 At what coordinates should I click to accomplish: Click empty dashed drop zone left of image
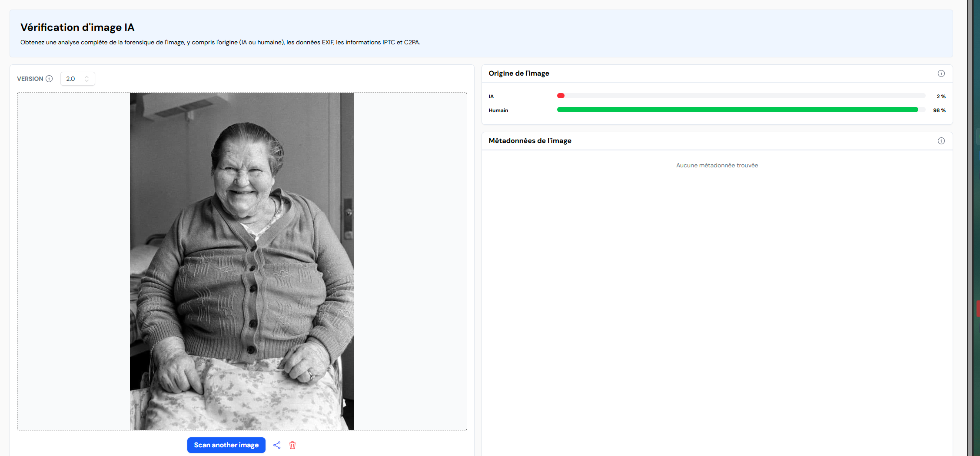73,261
